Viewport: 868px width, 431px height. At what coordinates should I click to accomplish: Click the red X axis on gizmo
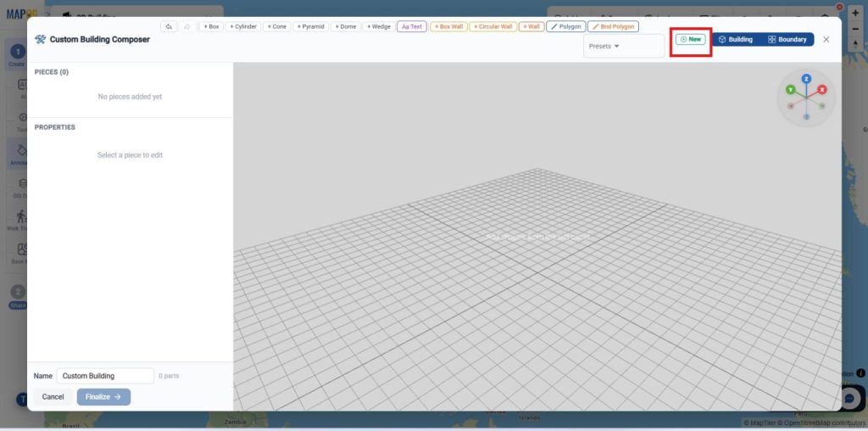pyautogui.click(x=822, y=89)
